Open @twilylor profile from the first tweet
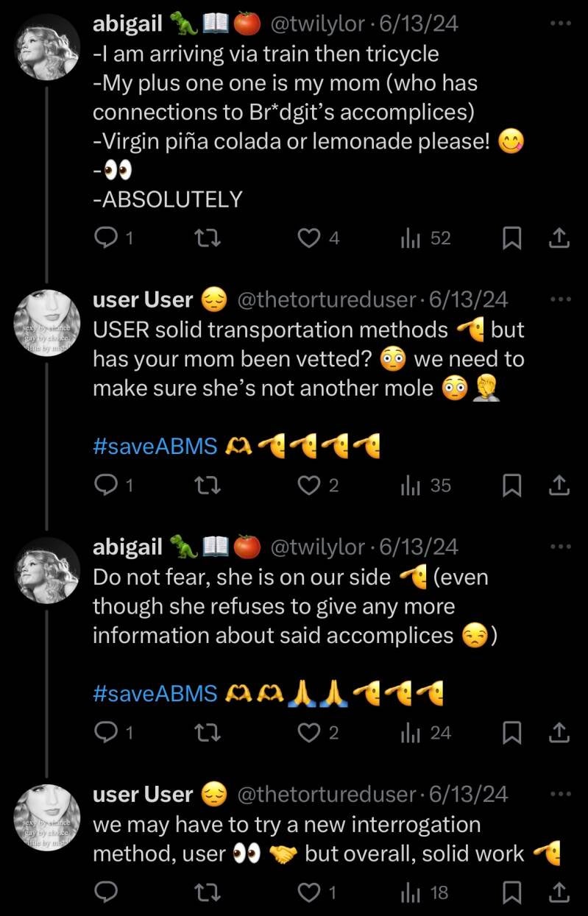Image resolution: width=588 pixels, height=916 pixels. pyautogui.click(x=318, y=24)
